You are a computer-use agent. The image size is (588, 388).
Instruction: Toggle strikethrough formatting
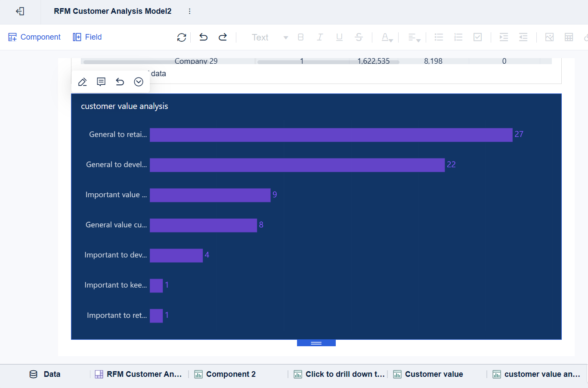click(x=359, y=37)
